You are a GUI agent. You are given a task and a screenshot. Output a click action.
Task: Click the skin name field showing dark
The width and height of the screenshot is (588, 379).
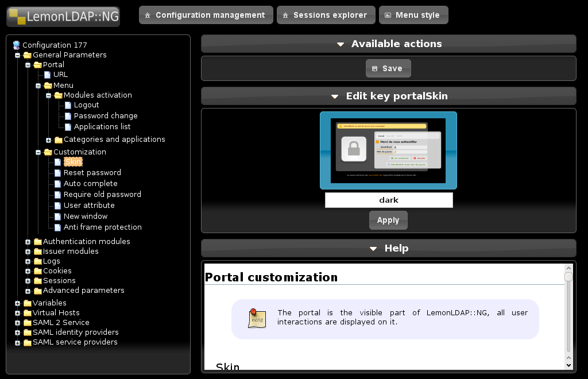pos(389,200)
